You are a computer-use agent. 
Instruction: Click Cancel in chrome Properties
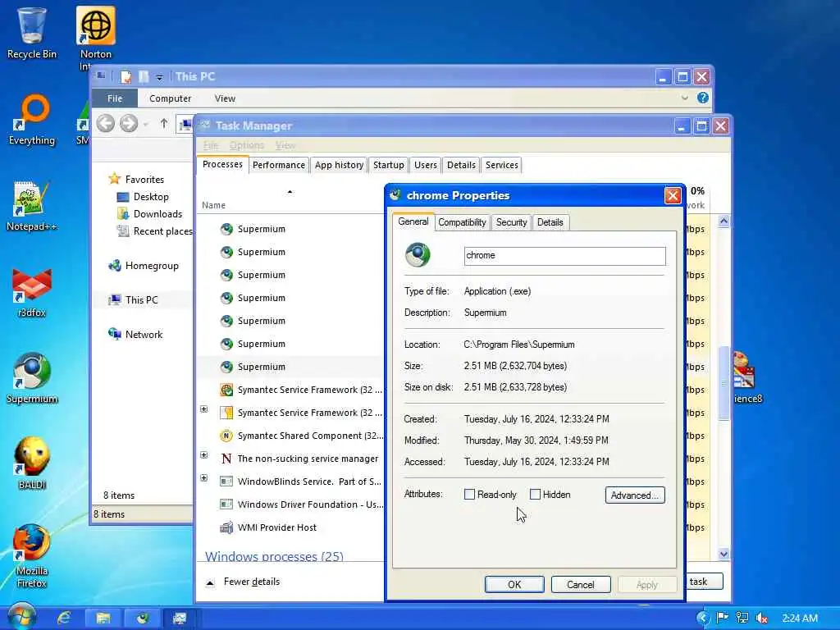pyautogui.click(x=581, y=584)
